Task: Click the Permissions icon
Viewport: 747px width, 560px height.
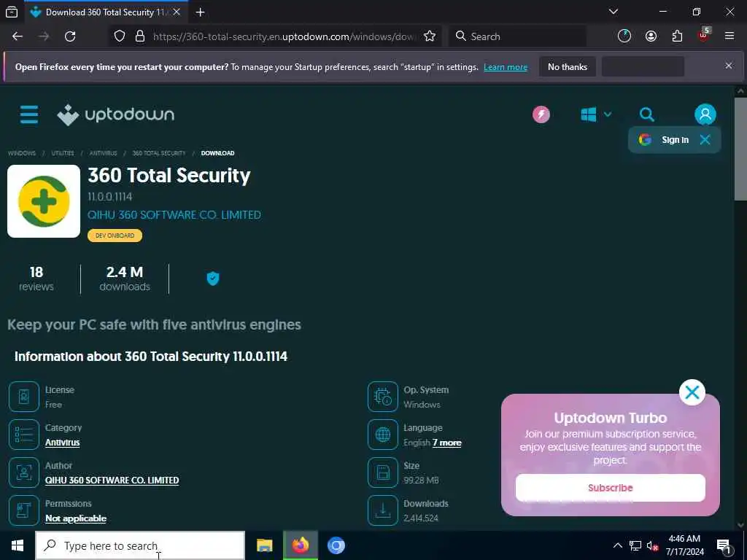Action: pos(24,510)
